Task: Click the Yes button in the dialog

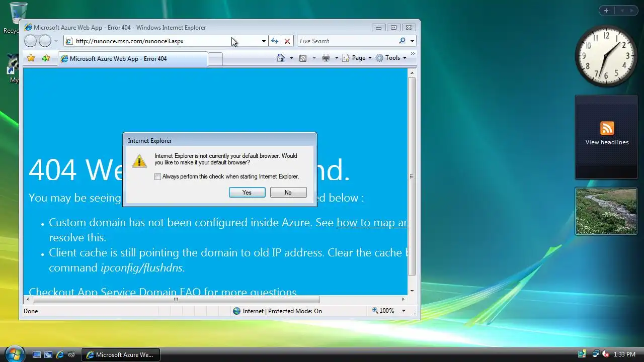Action: click(x=247, y=193)
